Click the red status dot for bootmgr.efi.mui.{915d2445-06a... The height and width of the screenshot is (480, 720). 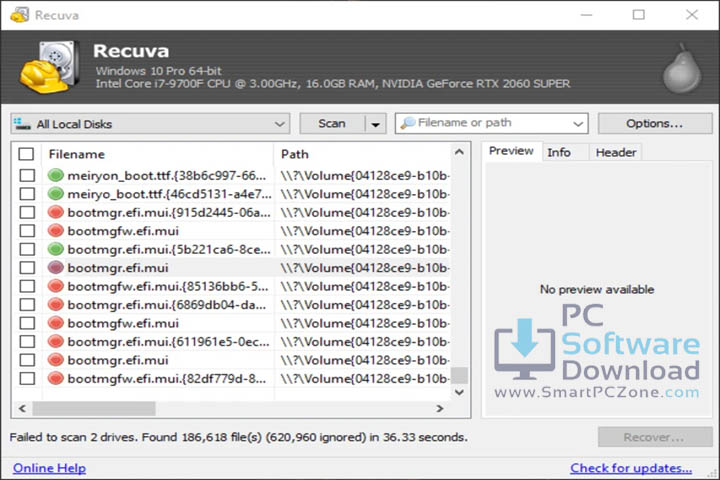point(56,212)
